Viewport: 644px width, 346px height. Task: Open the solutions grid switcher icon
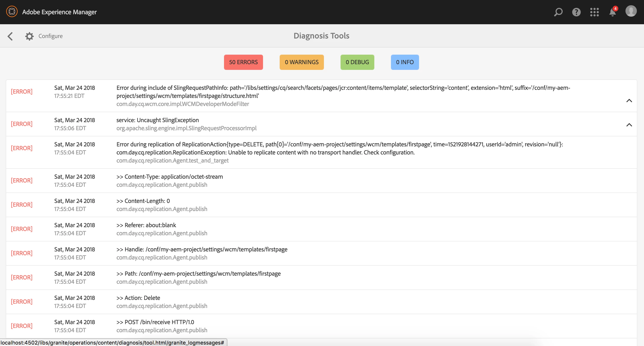point(594,12)
